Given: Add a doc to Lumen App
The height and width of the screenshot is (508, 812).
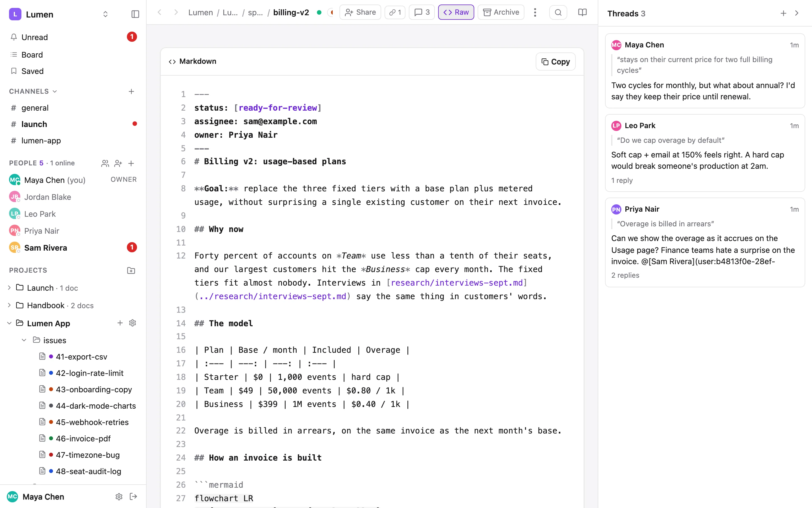Looking at the screenshot, I should coord(120,323).
